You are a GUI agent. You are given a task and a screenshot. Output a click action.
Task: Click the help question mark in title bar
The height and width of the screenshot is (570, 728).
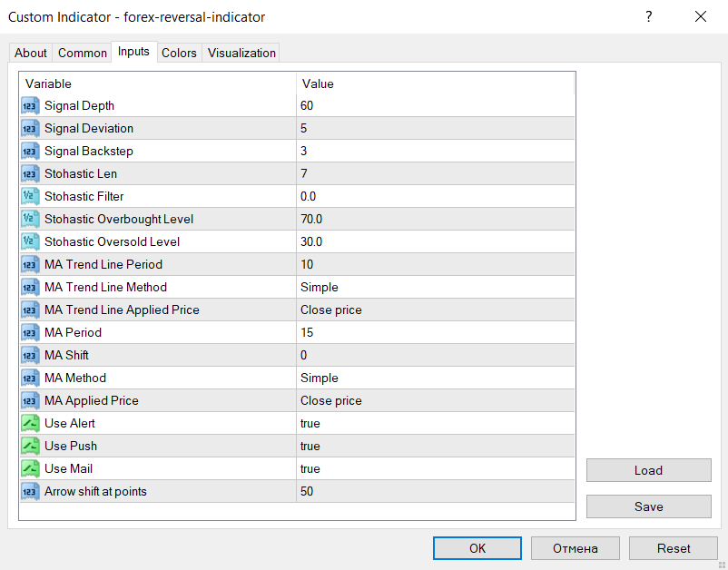point(648,17)
